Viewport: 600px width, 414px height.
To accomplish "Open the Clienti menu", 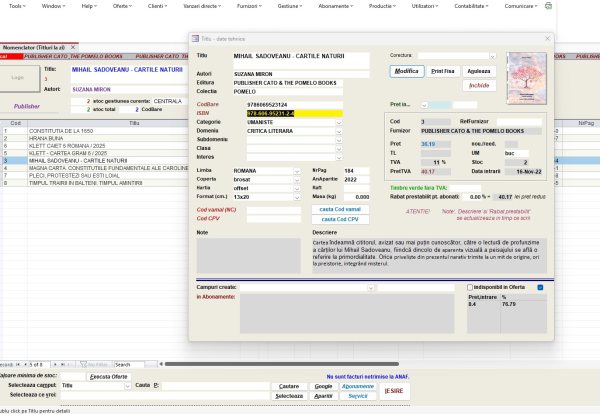I will (157, 6).
